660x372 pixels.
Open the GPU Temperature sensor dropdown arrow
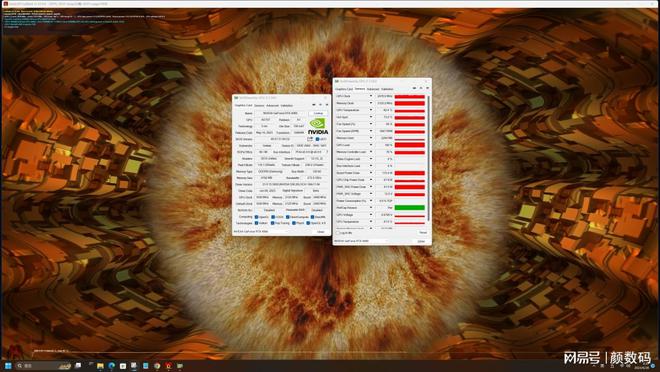(371, 110)
